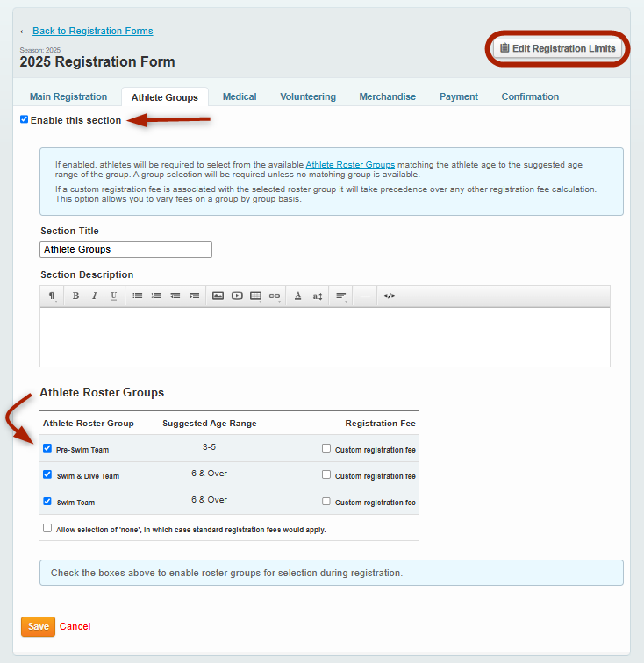Open the paragraph format menu in editor toolbar
Screen dimensions: 644x663
tap(52, 296)
